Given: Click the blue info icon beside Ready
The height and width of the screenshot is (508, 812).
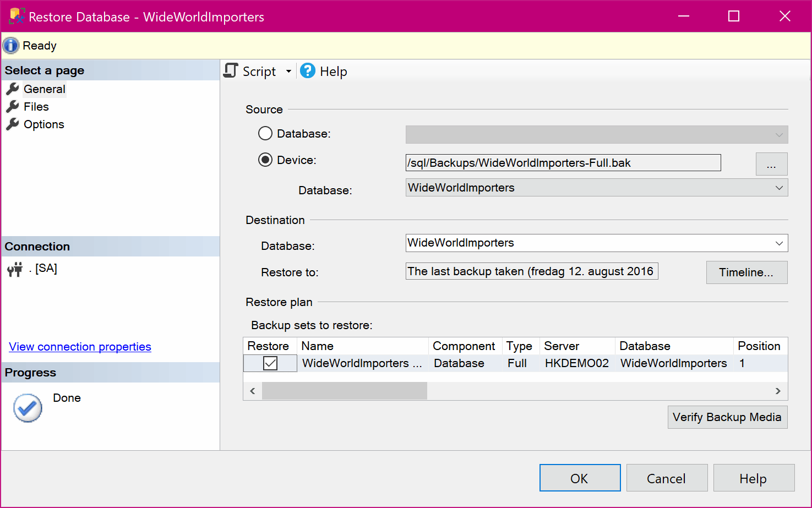Looking at the screenshot, I should point(10,45).
